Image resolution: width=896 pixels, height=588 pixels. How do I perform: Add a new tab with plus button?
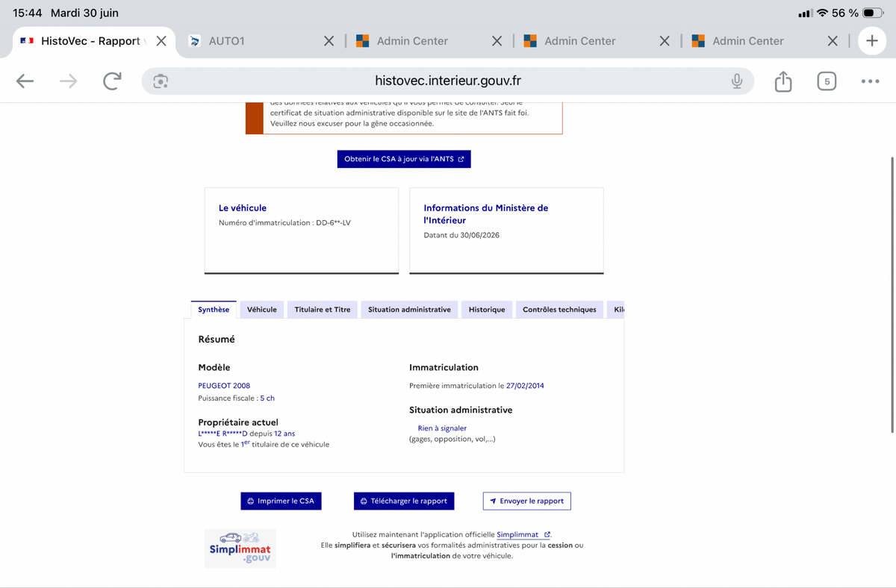[872, 41]
